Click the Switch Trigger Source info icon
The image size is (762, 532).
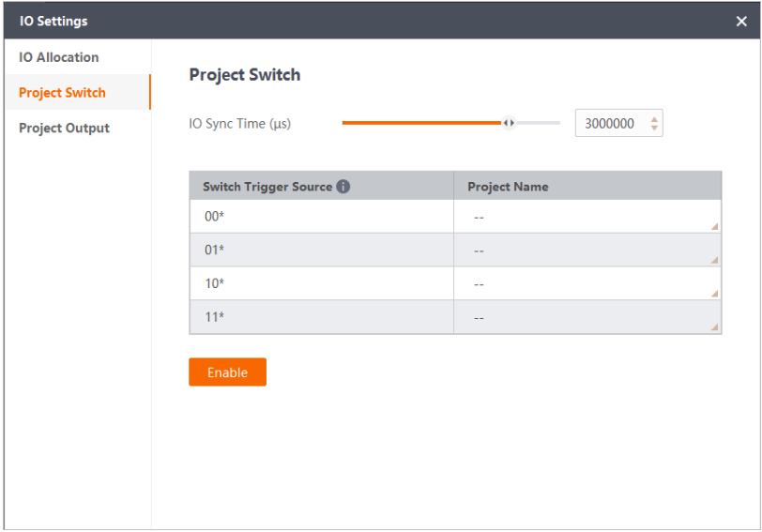point(343,187)
